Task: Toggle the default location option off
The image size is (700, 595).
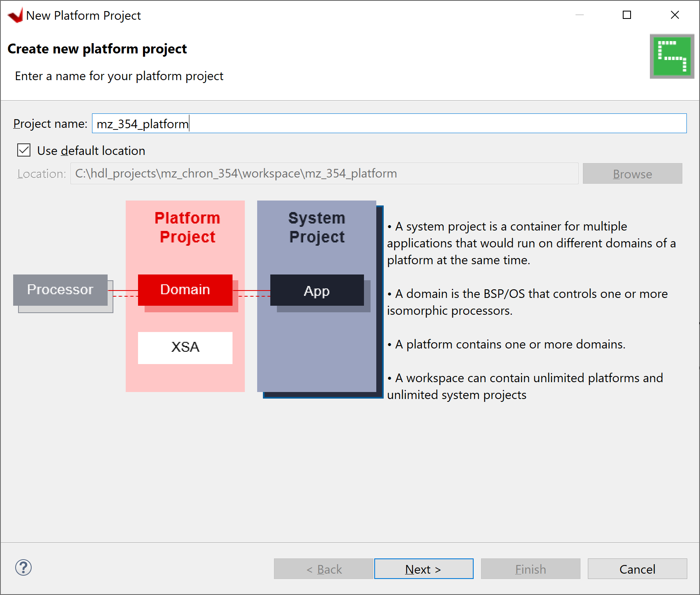Action: (x=23, y=150)
